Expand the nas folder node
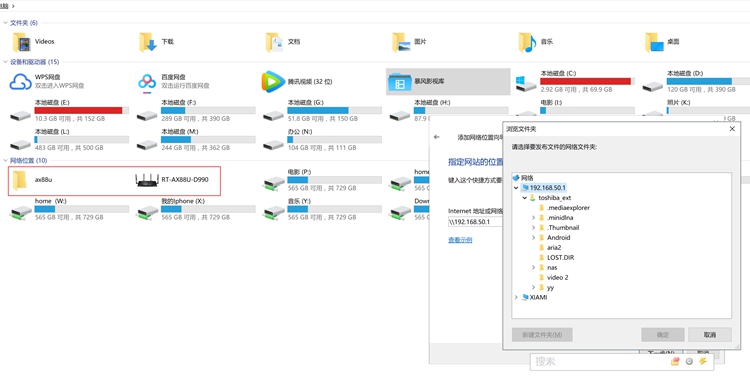 pos(533,267)
